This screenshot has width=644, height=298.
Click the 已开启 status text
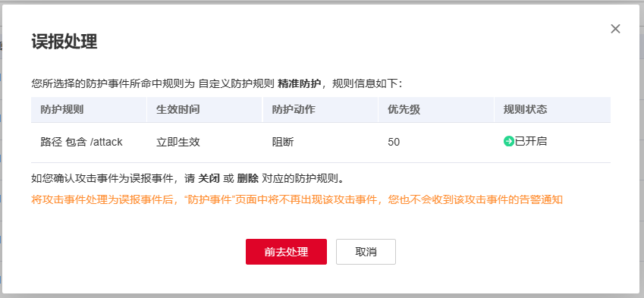[x=531, y=142]
